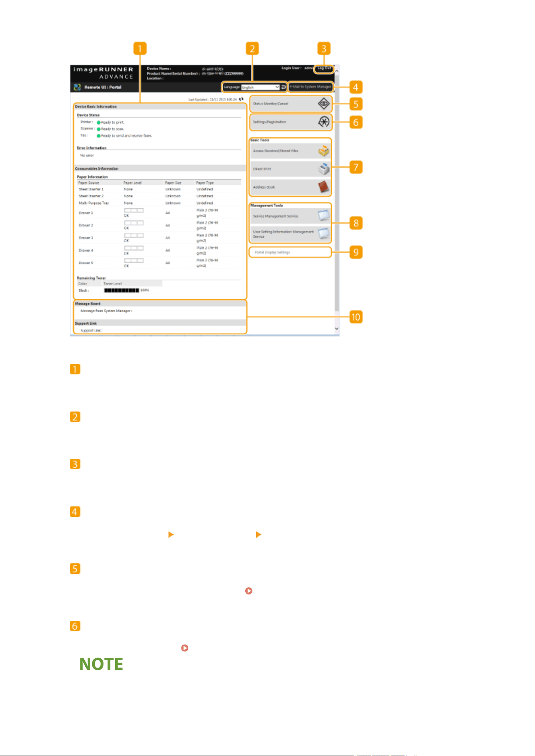This screenshot has width=535, height=756.
Task: Click the Access Received/Stored Files box icon
Action: pos(324,151)
